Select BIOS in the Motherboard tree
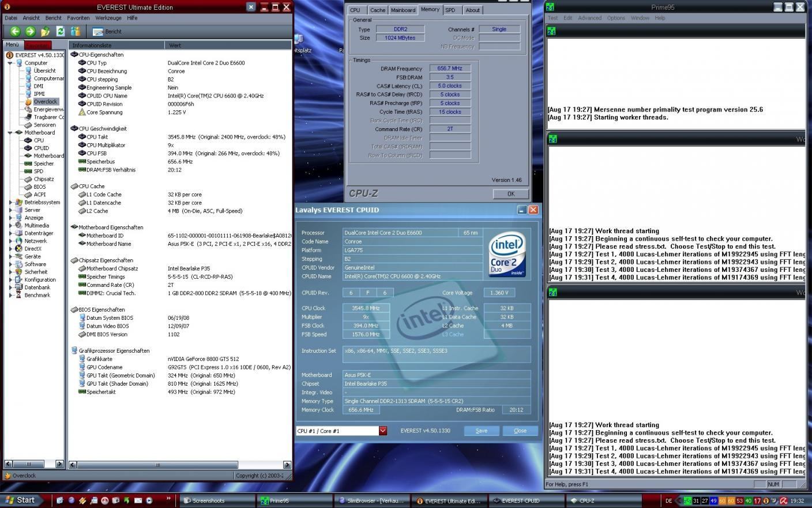The image size is (812, 508). 39,186
